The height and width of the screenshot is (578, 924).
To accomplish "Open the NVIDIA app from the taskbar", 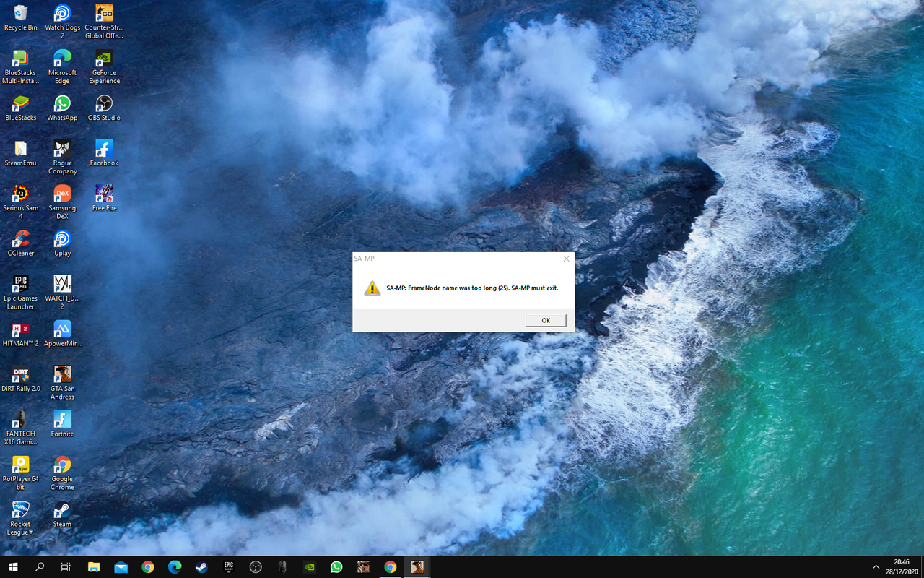I will pos(309,567).
